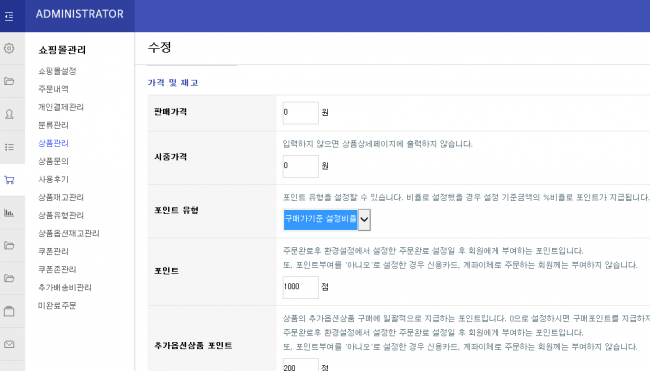Click the 수정 page title
Viewport: 650px width, 371px height.
coord(160,47)
